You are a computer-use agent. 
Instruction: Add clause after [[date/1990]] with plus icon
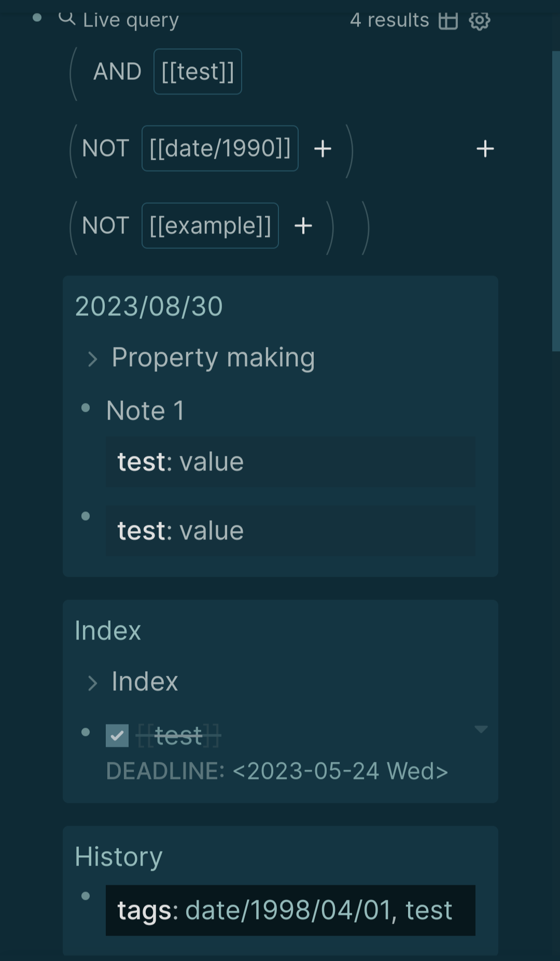pyautogui.click(x=323, y=149)
